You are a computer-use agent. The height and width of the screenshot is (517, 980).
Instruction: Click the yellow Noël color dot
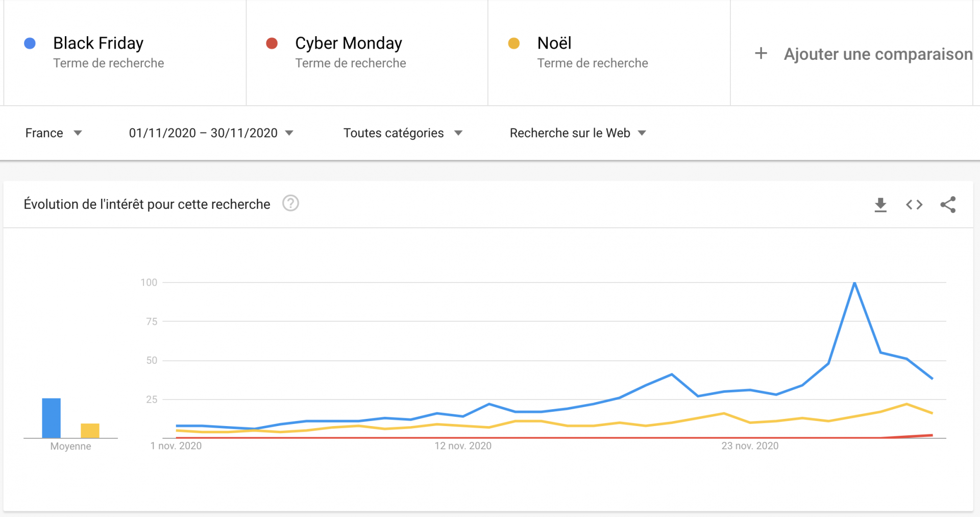point(513,43)
